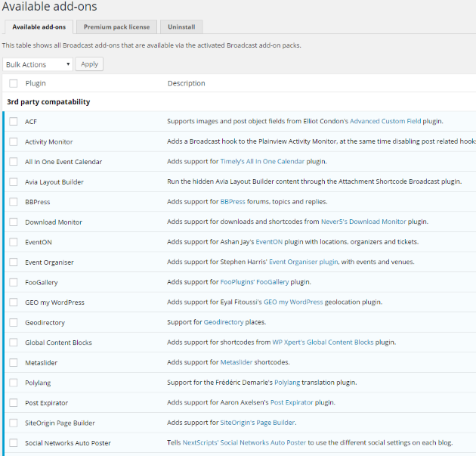Open the SiteOrigin's Page Builder link
This screenshot has height=456, width=476.
point(258,423)
